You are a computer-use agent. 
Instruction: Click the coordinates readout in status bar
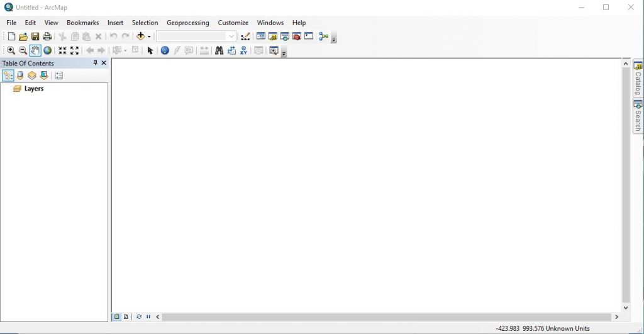pyautogui.click(x=542, y=328)
